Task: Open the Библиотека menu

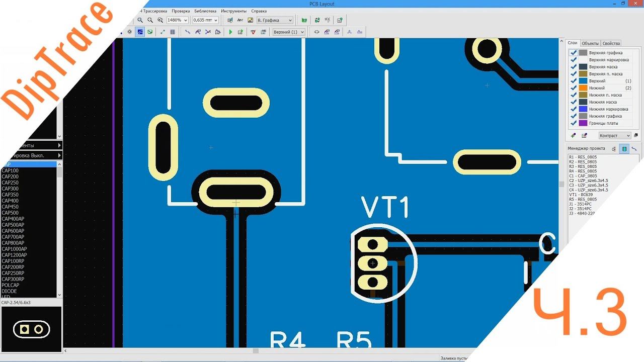Action: pyautogui.click(x=205, y=11)
